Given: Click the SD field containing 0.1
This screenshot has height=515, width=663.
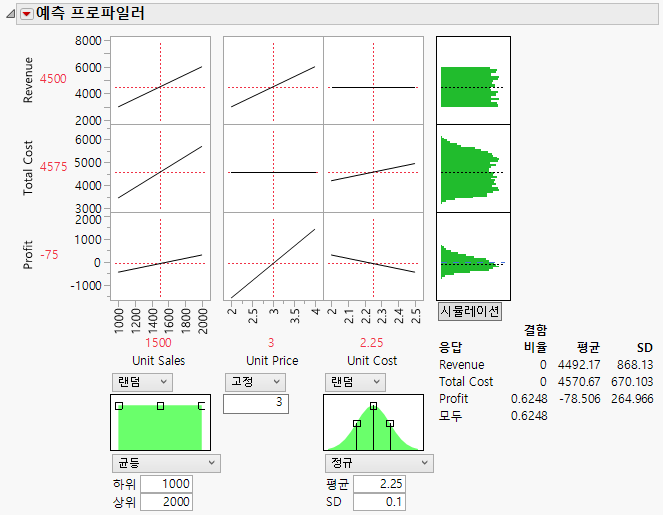Looking at the screenshot, I should 379,502.
